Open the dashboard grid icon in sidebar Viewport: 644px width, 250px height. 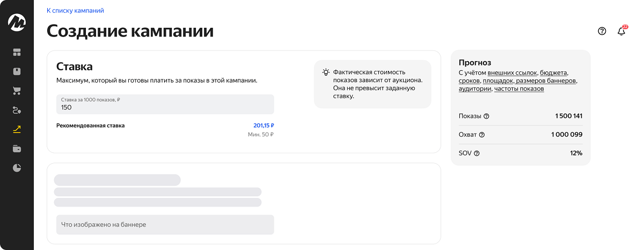[17, 52]
